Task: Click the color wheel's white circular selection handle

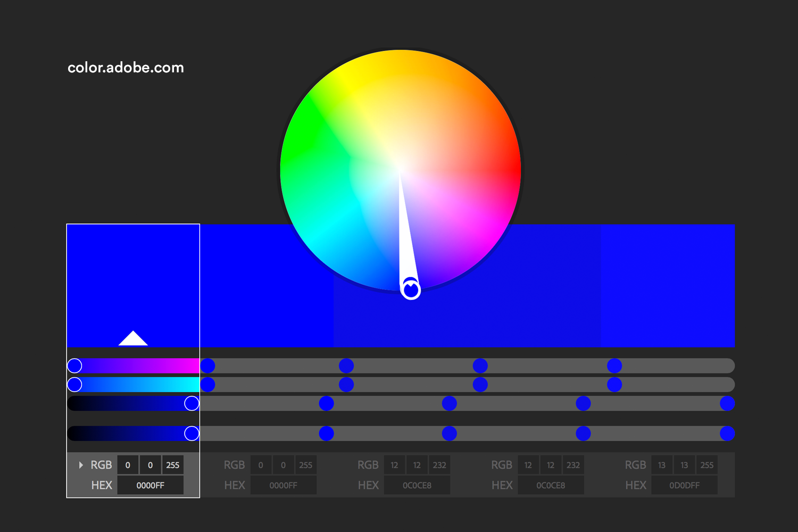Action: pos(411,289)
